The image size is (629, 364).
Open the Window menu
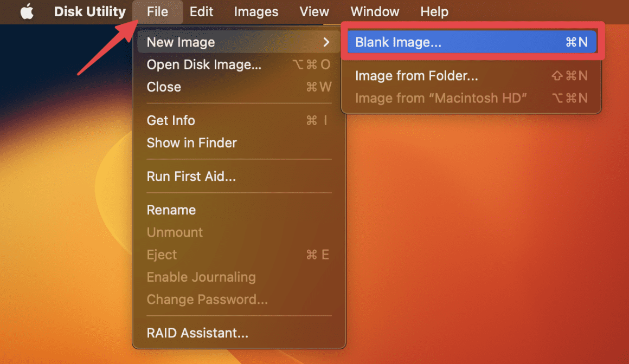click(x=374, y=11)
